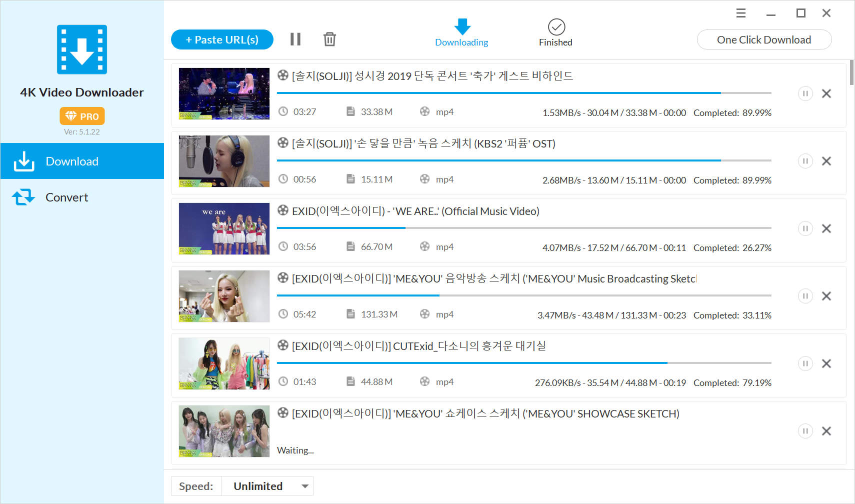The image size is (855, 504).
Task: Click clock icon next to 01:43 duration
Action: coord(283,381)
